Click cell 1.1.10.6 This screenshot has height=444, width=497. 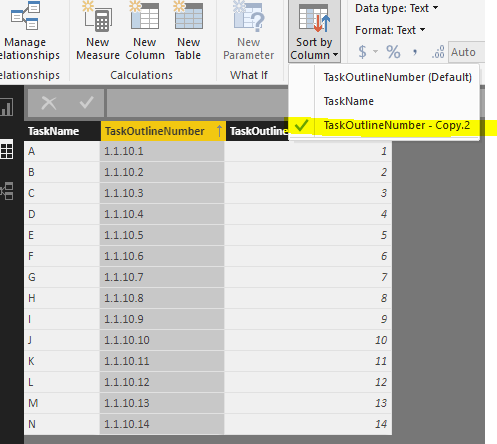pyautogui.click(x=162, y=256)
